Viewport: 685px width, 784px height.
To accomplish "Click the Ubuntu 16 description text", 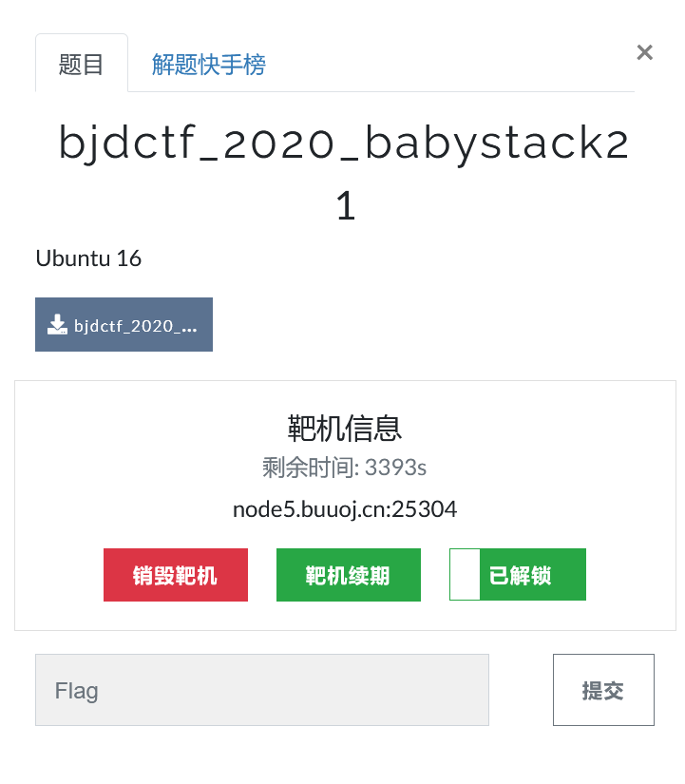I will coord(88,259).
